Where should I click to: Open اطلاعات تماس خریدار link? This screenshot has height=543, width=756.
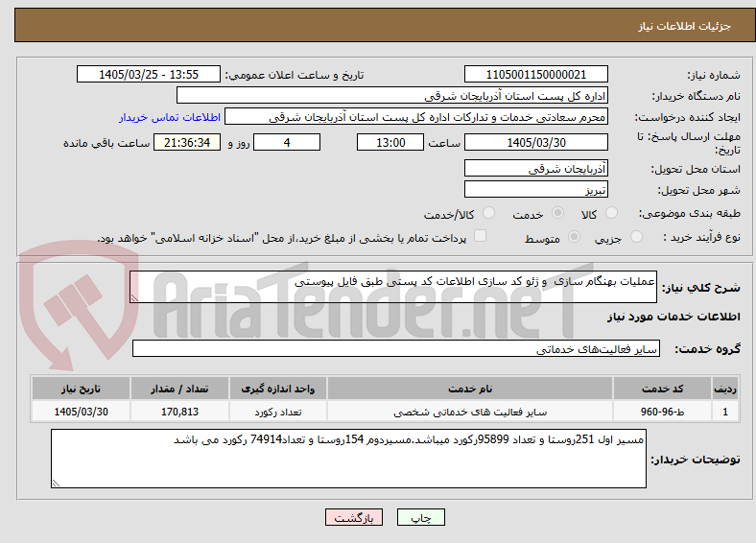[x=170, y=117]
